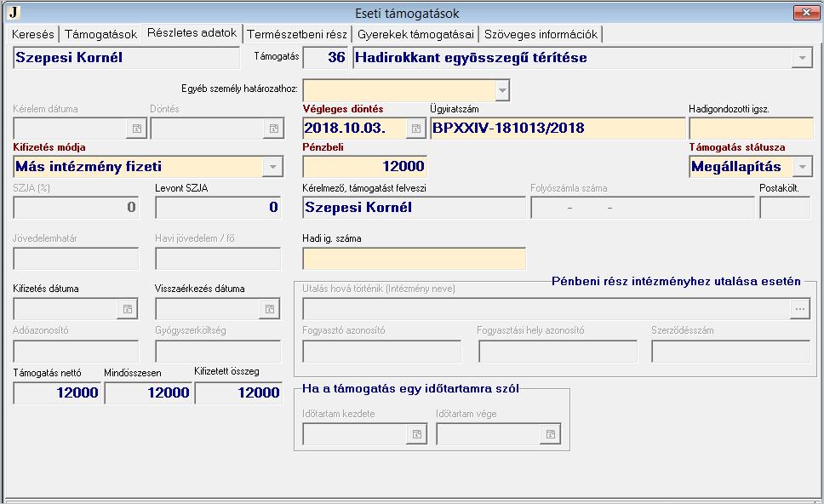Switch to the Támogatások tab

point(101,34)
